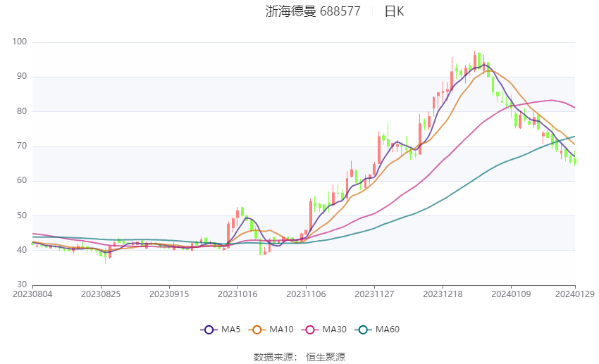Click the y-axis value 30
Viewport: 599px width, 364px height.
coord(22,284)
